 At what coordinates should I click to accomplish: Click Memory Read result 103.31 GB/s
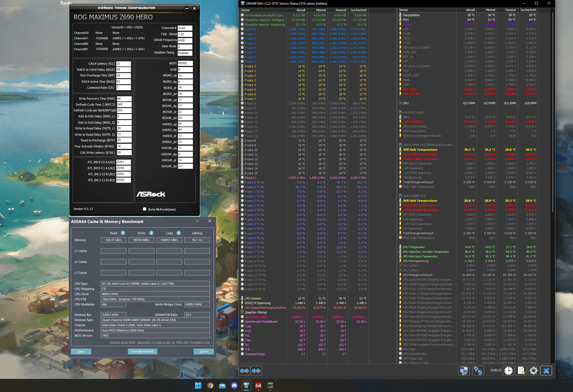(x=114, y=240)
